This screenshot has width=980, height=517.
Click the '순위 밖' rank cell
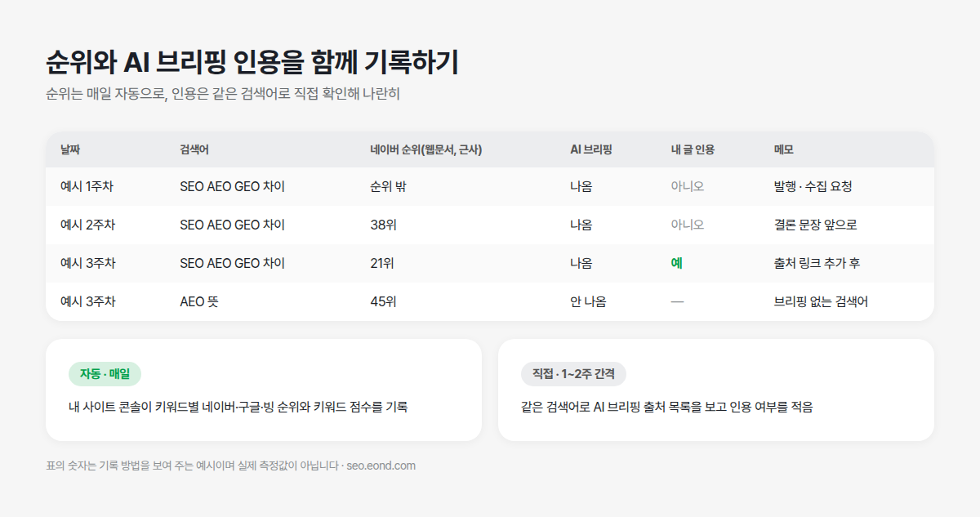(x=389, y=186)
